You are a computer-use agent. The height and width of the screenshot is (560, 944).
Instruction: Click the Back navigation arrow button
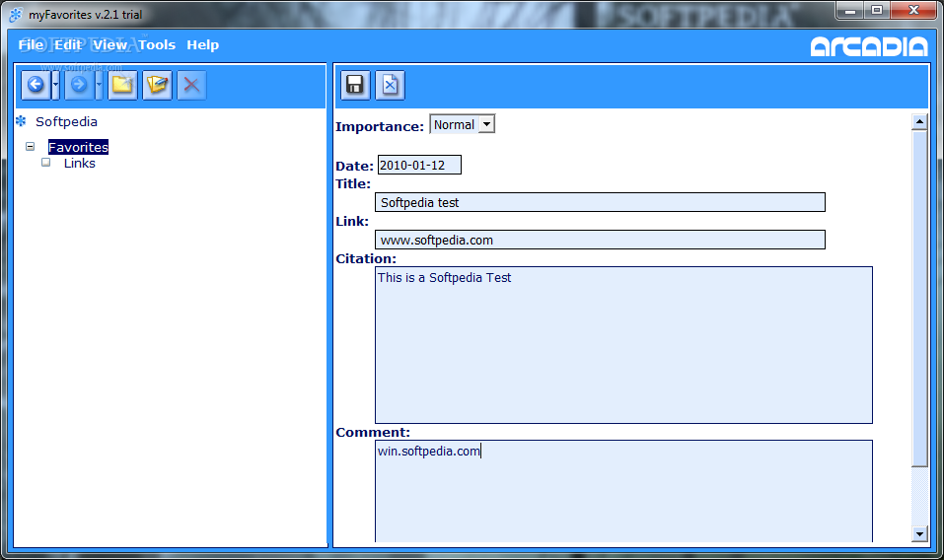click(36, 85)
